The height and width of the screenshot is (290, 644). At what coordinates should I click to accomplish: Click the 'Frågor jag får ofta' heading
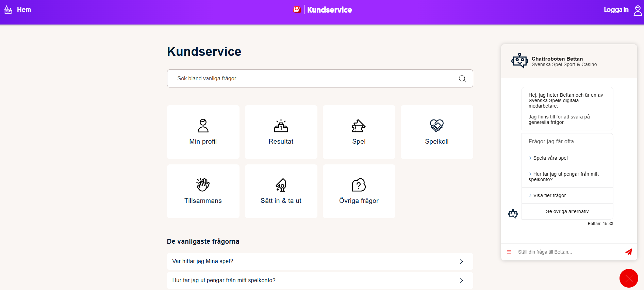click(551, 142)
